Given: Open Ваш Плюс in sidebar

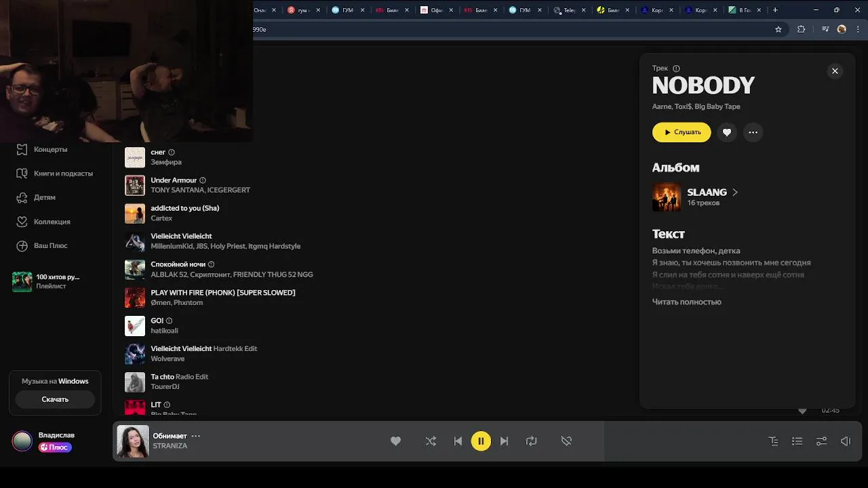Looking at the screenshot, I should 41,245.
